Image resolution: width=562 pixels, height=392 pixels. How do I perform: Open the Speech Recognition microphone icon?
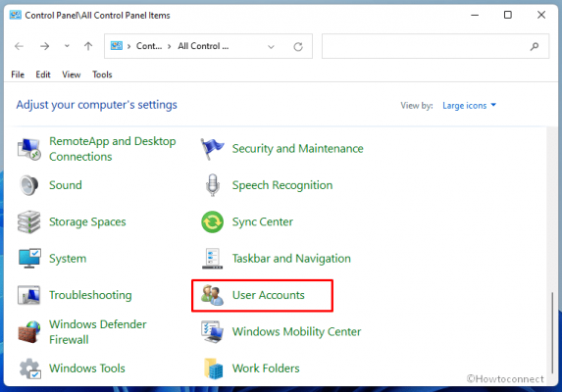tap(213, 185)
